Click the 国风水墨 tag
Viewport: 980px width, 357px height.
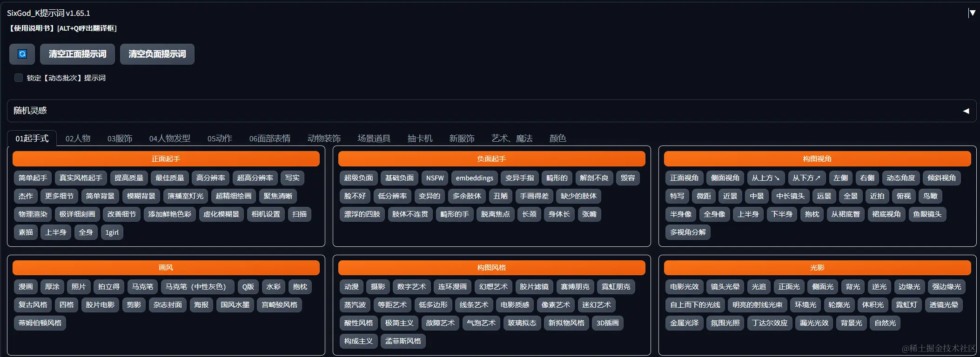point(235,304)
